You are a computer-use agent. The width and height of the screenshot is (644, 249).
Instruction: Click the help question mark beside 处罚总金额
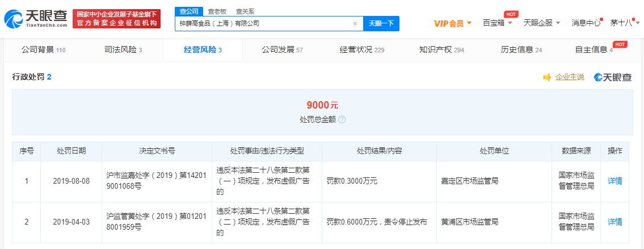(x=342, y=120)
